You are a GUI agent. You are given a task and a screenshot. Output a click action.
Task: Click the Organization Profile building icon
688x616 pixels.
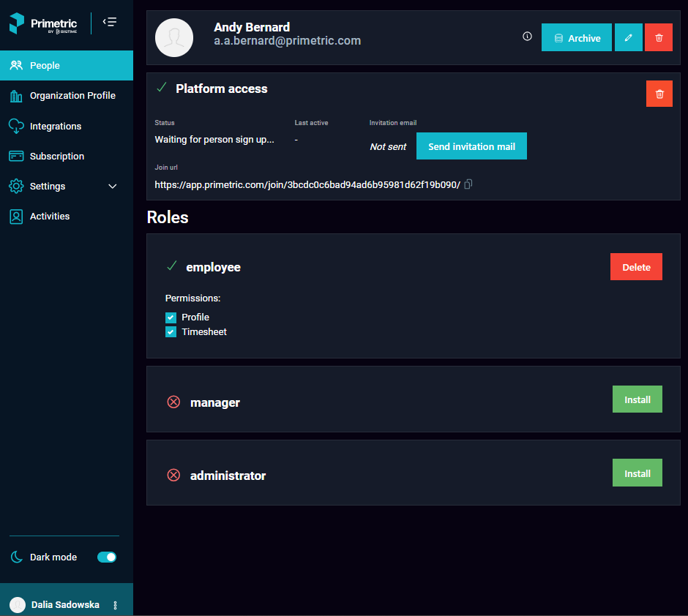(x=16, y=96)
